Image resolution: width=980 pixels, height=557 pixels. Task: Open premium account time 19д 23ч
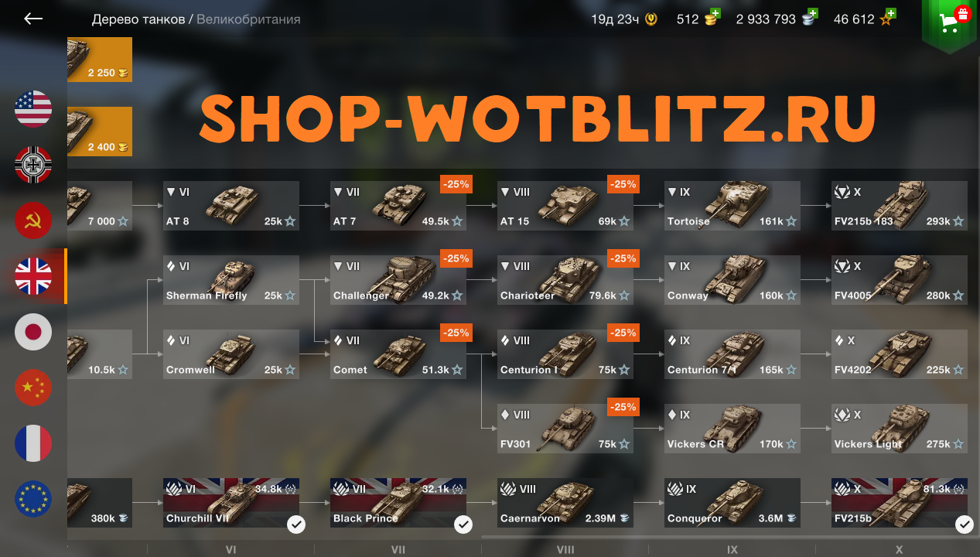(625, 19)
